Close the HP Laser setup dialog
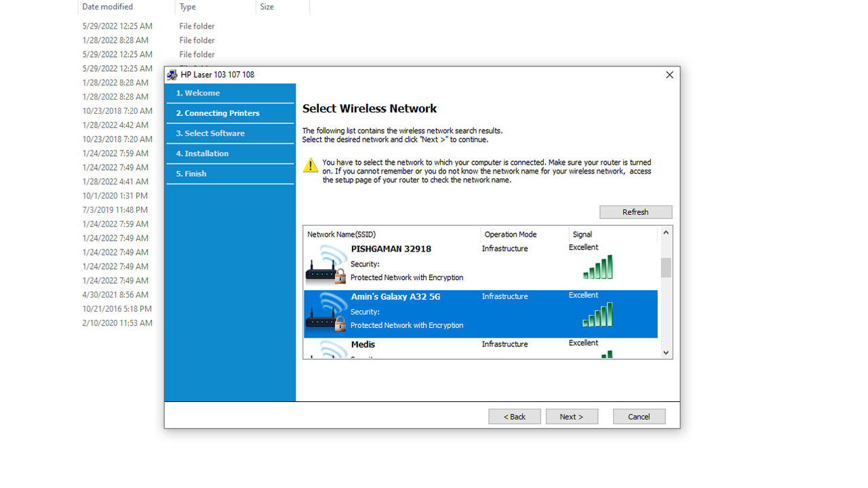The width and height of the screenshot is (868, 488). (669, 75)
